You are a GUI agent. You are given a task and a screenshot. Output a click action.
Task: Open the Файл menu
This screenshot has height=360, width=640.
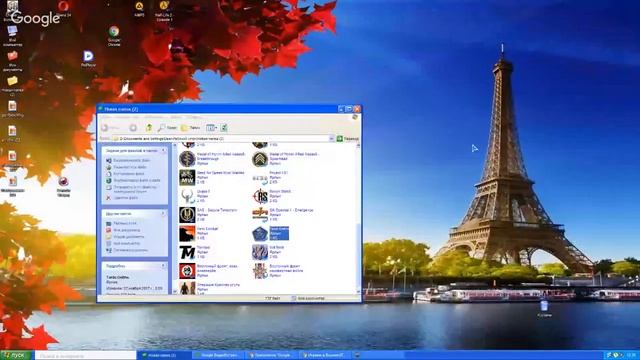click(106, 117)
